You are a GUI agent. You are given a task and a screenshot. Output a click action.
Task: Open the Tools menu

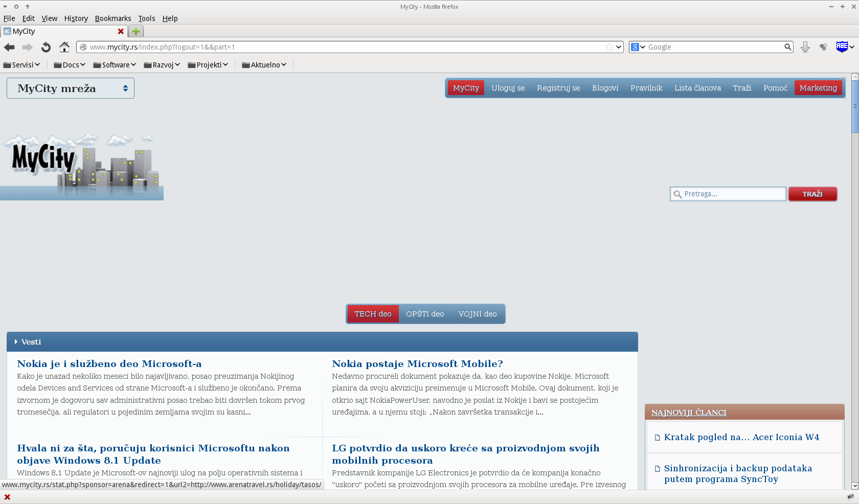click(x=147, y=18)
